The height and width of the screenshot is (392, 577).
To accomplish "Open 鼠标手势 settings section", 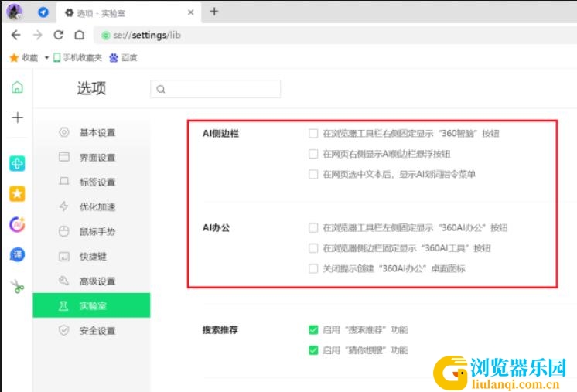I will pyautogui.click(x=91, y=232).
